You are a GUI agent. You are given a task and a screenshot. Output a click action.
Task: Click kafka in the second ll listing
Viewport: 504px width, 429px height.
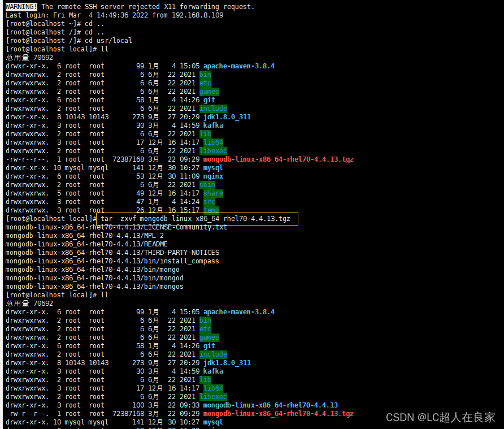pyautogui.click(x=213, y=371)
